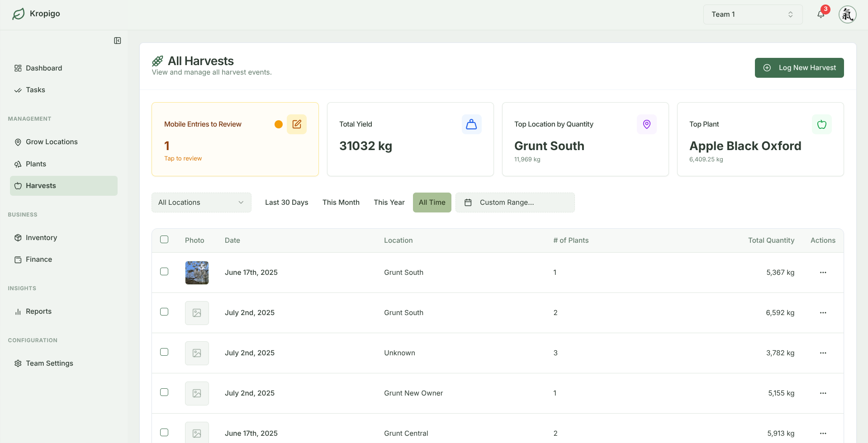Toggle the select-all checkbox in table header
868x443 pixels.
[x=164, y=240]
